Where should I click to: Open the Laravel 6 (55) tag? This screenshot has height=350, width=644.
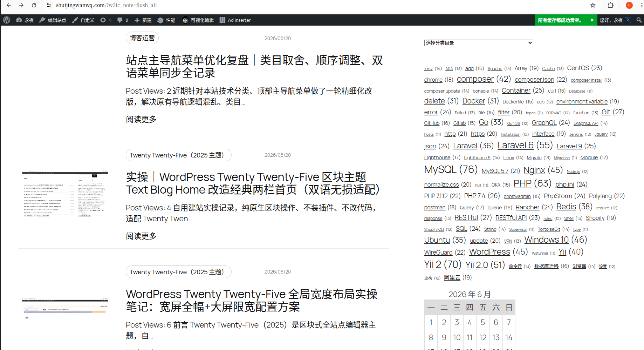[515, 145]
